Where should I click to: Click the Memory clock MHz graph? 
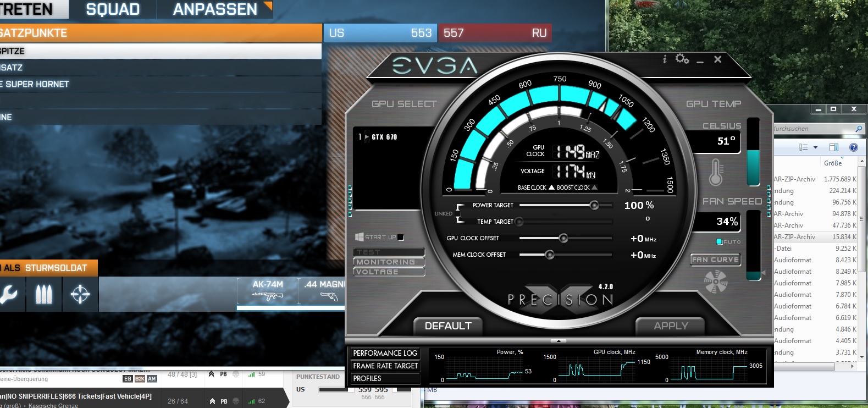[x=709, y=368]
